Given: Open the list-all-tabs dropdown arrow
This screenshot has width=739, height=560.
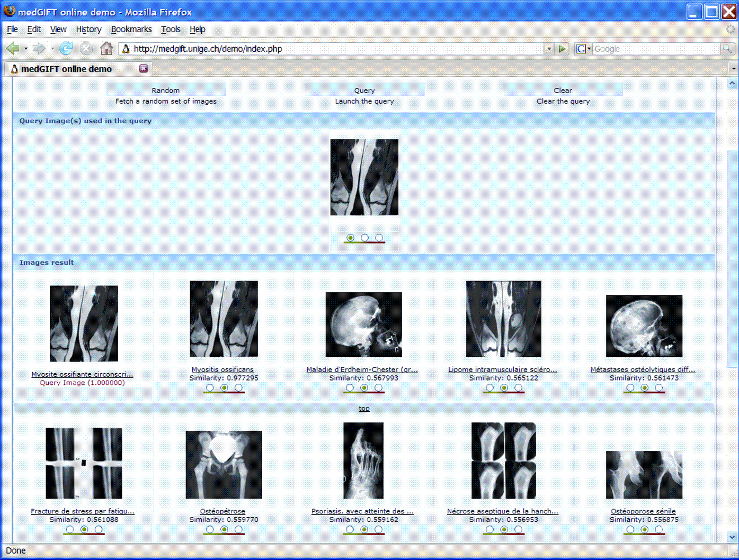Looking at the screenshot, I should 734,69.
